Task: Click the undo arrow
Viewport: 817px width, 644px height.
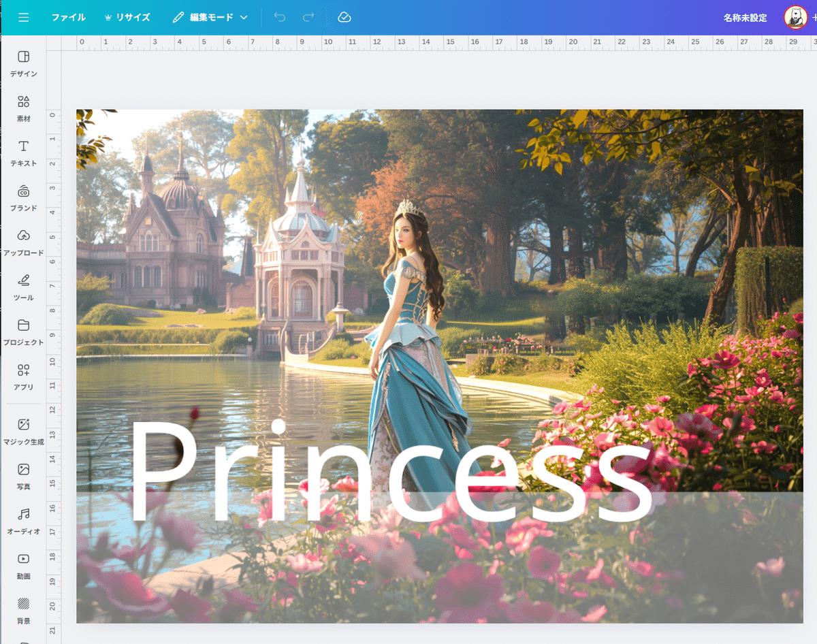Action: pyautogui.click(x=280, y=18)
